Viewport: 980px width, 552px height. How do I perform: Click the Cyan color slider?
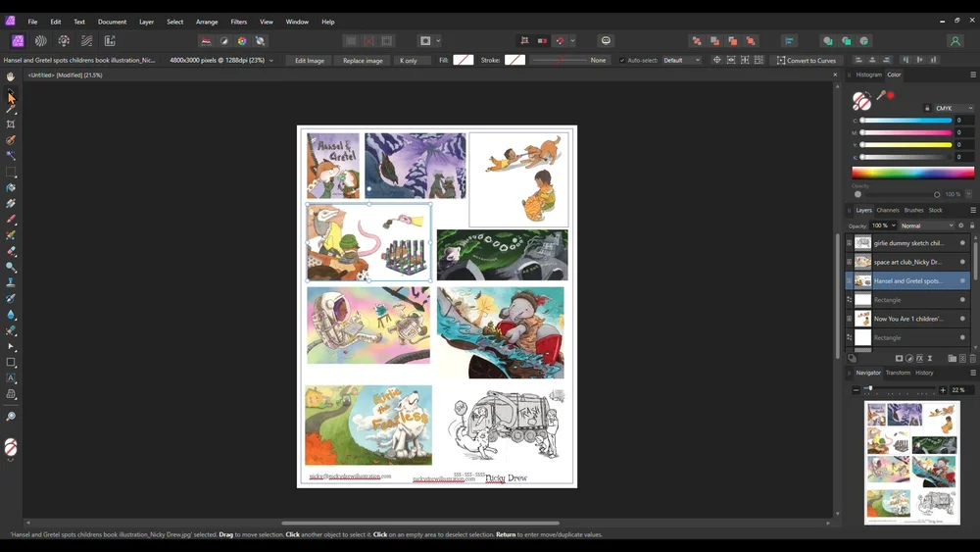pos(906,121)
